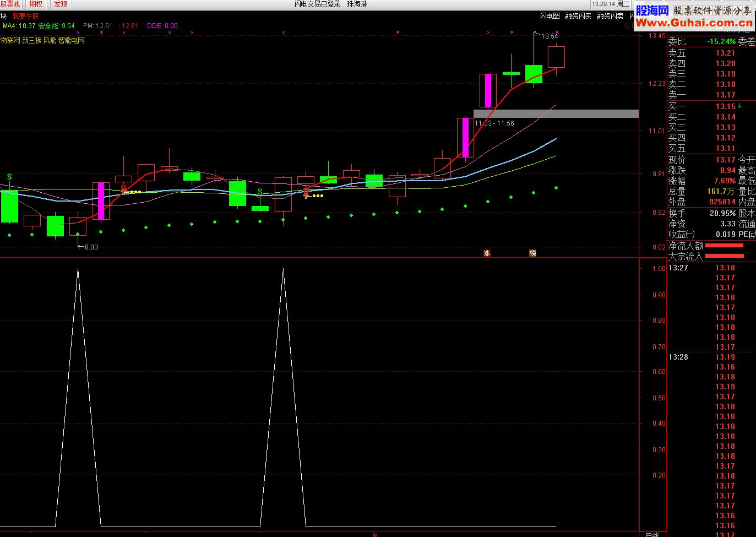Click the clock showing 13:29:14 周二
756x537 pixels.
click(611, 4)
